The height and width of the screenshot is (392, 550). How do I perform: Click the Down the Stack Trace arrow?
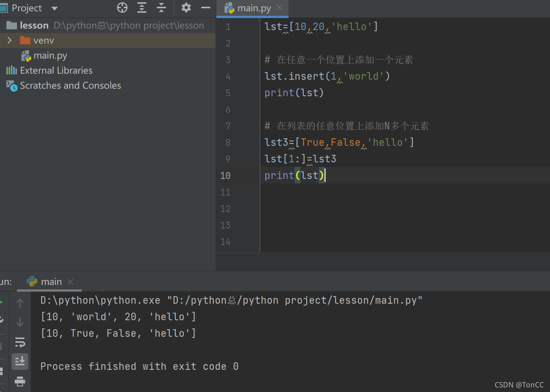[x=20, y=322]
